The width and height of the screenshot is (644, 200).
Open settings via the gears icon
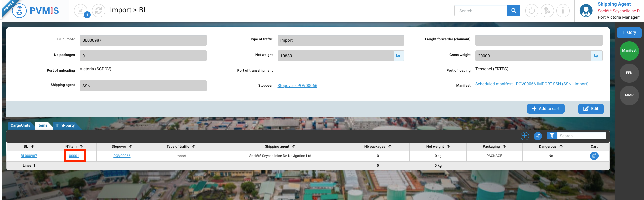(547, 11)
